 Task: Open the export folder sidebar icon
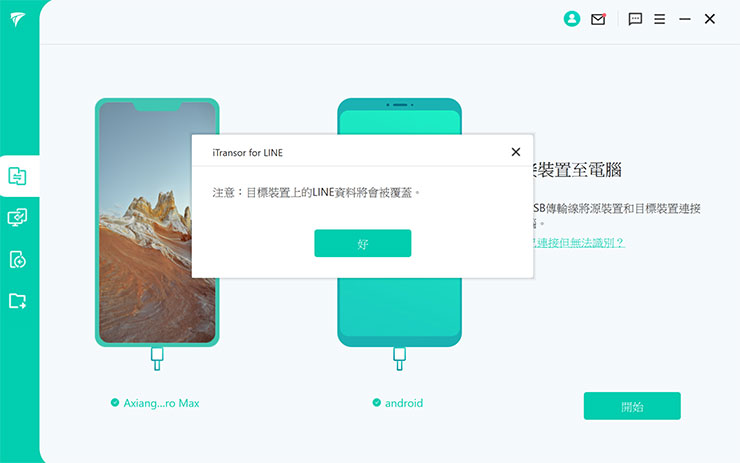point(17,301)
